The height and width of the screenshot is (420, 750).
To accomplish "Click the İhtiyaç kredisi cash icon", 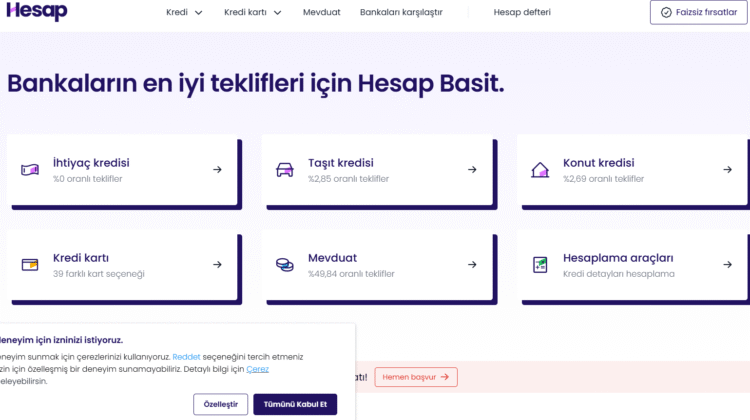I will pyautogui.click(x=30, y=170).
